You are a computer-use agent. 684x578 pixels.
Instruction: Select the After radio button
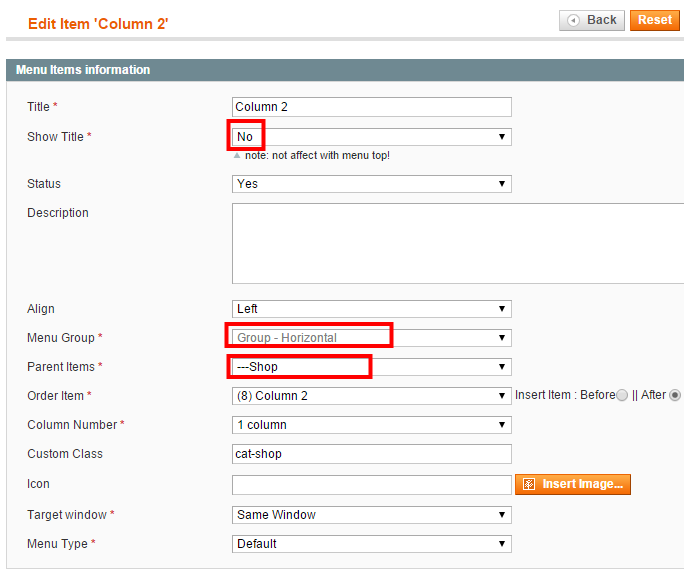tap(675, 395)
